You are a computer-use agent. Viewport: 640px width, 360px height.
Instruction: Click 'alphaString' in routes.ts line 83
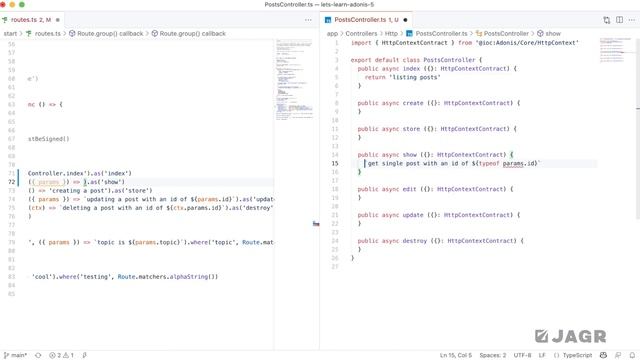coord(189,277)
